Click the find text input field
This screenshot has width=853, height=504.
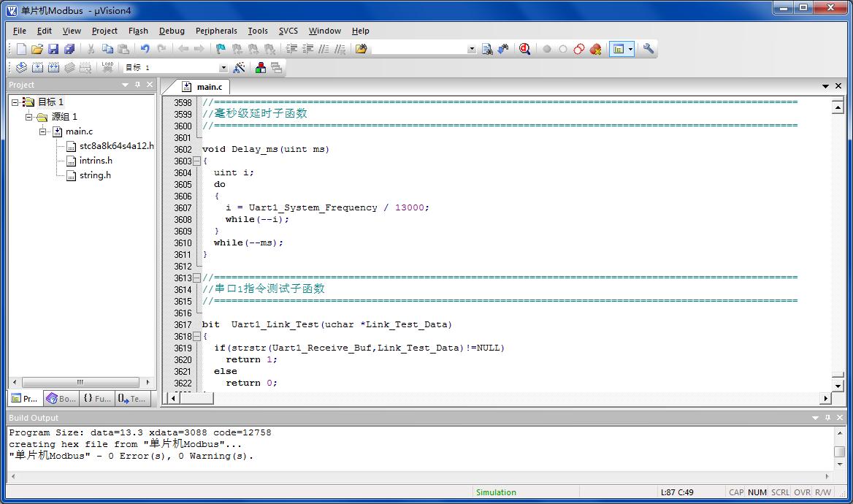pyautogui.click(x=419, y=49)
